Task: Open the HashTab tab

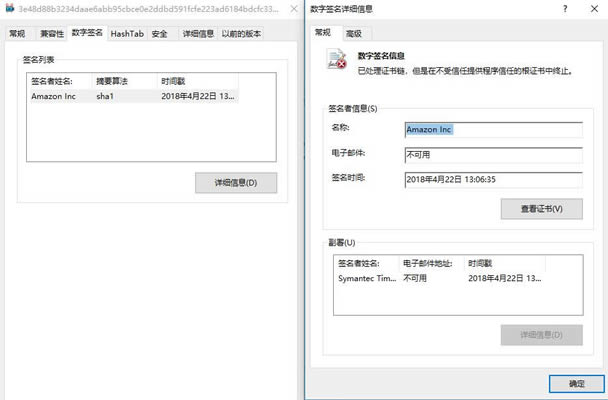Action: [127, 33]
